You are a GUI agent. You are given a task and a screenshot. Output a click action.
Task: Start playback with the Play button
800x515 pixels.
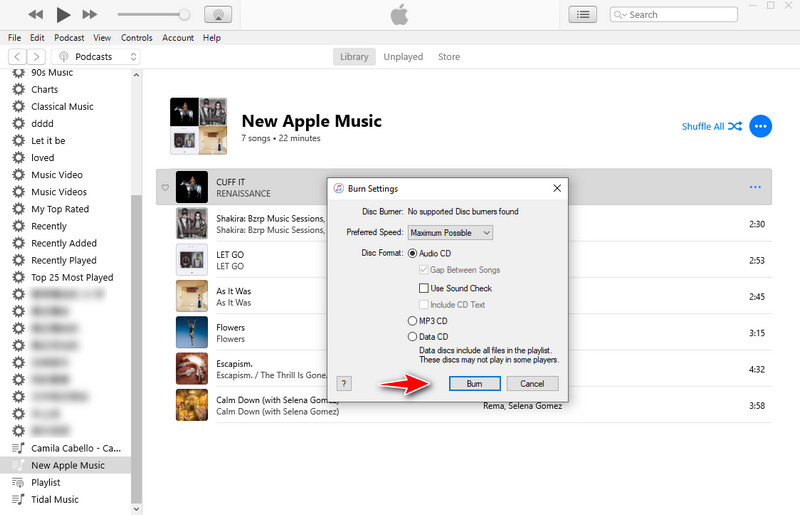pyautogui.click(x=63, y=15)
